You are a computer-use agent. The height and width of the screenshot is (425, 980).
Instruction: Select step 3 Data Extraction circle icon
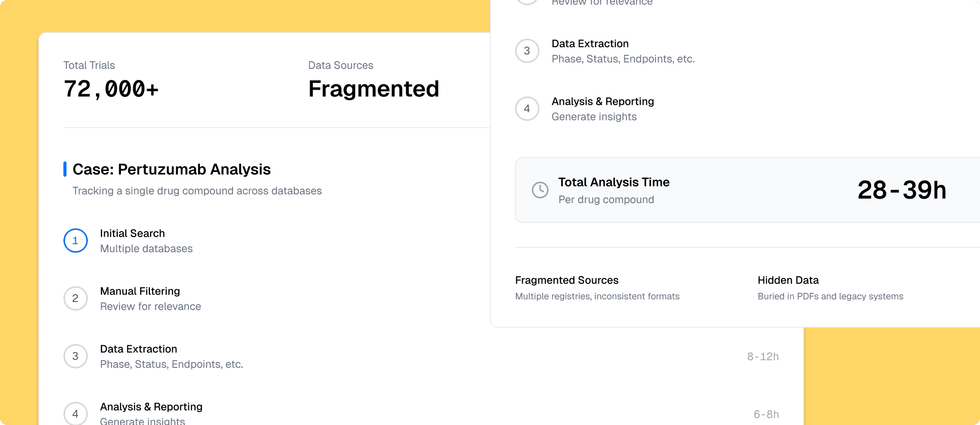click(75, 356)
